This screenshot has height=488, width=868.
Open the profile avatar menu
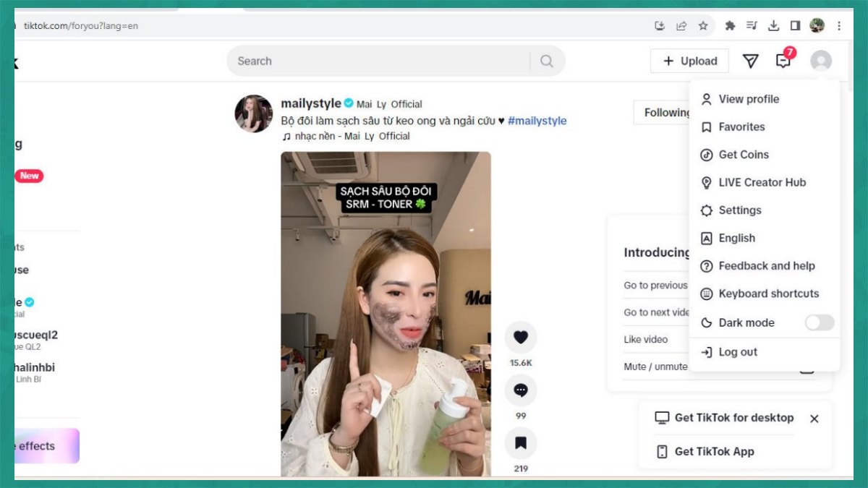tap(821, 61)
